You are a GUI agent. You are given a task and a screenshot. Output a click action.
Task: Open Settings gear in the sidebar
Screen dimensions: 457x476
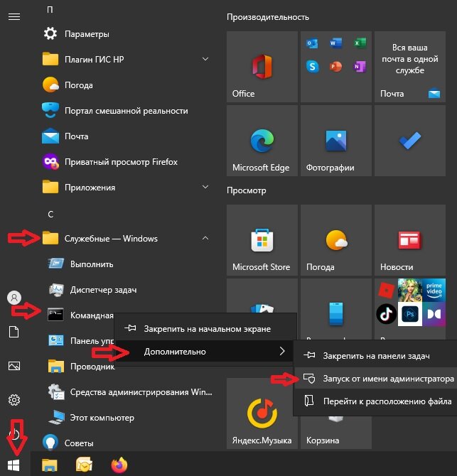point(14,400)
